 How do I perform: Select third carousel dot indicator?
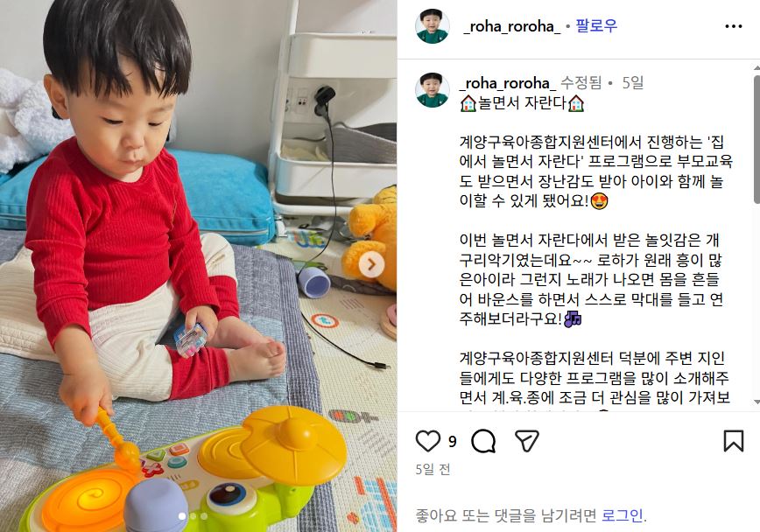coord(204,516)
